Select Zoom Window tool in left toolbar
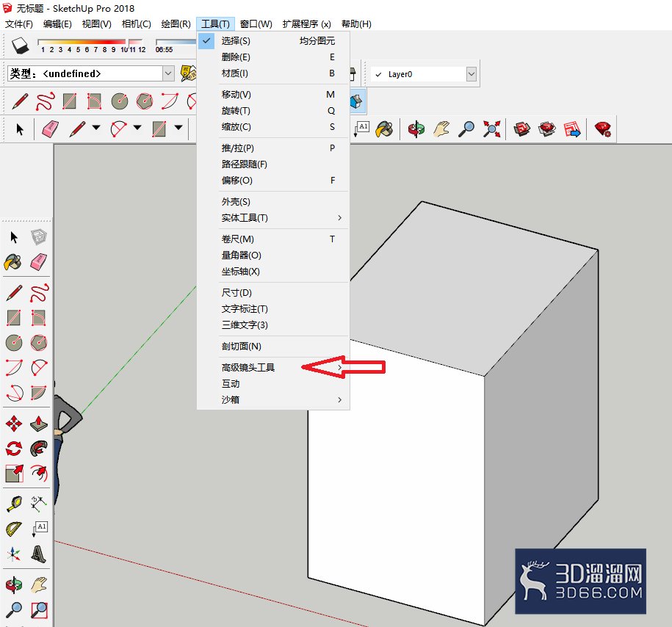Viewport: 672px width, 627px height. point(39,610)
